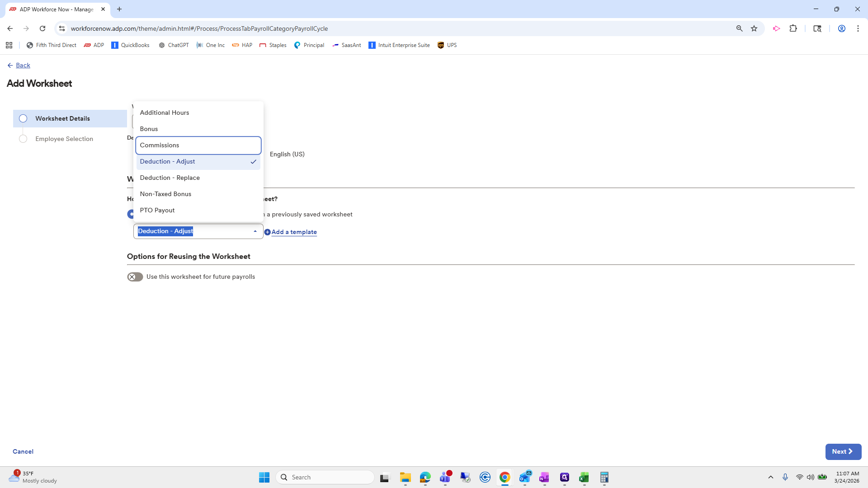Open Excel from the taskbar

[584, 478]
